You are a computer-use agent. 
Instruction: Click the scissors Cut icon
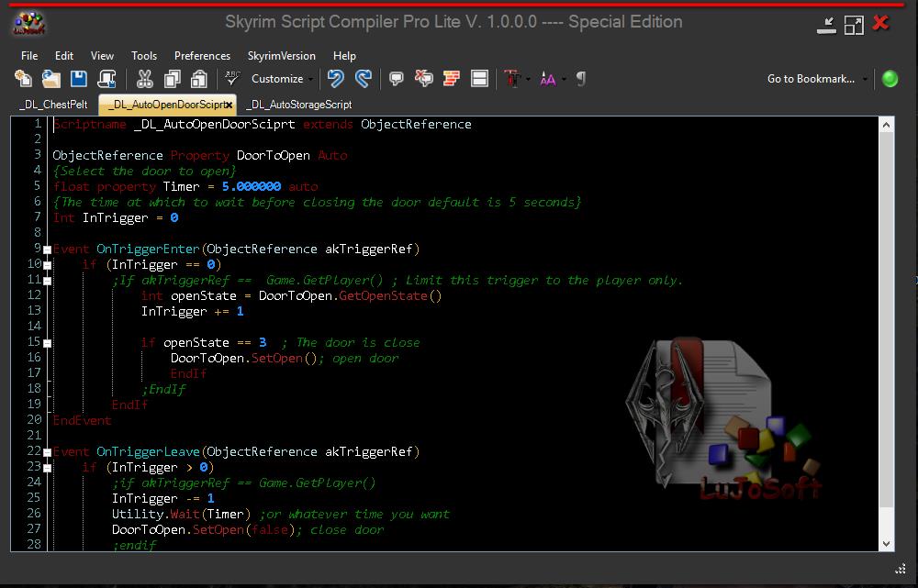144,79
